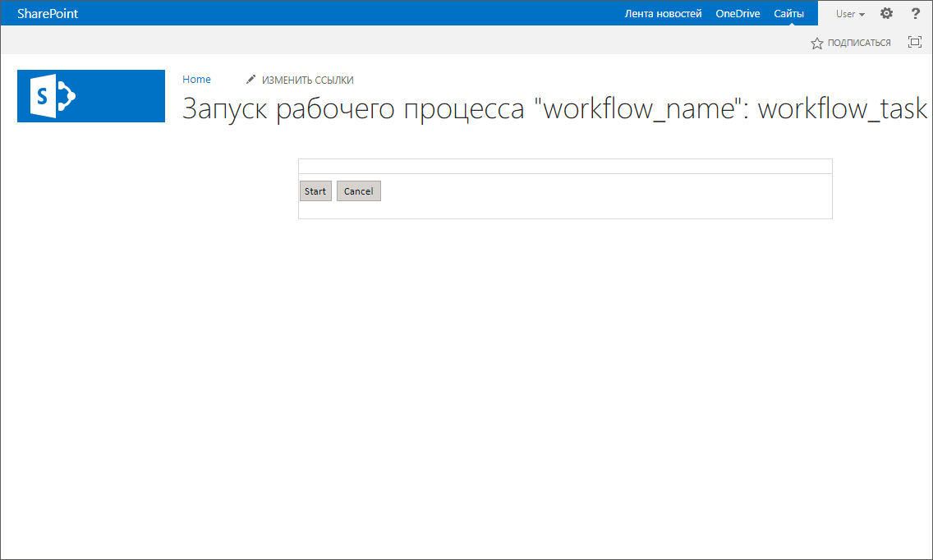933x560 pixels.
Task: Click the help question mark icon
Action: [x=916, y=13]
